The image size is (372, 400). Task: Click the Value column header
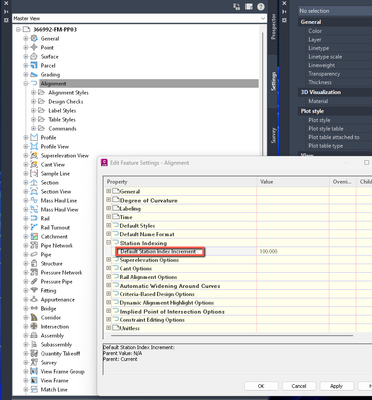[x=293, y=182]
